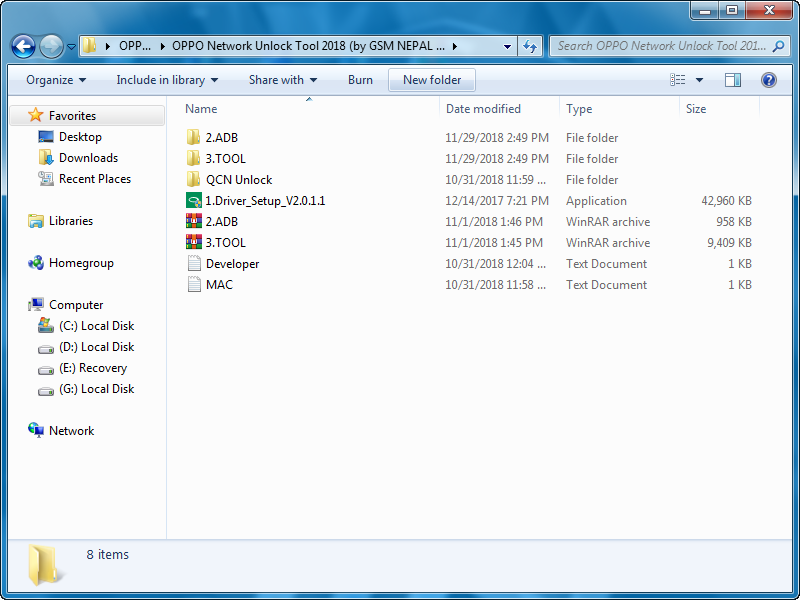Image resolution: width=800 pixels, height=600 pixels.
Task: Select Network in navigation pane
Action: (x=71, y=431)
